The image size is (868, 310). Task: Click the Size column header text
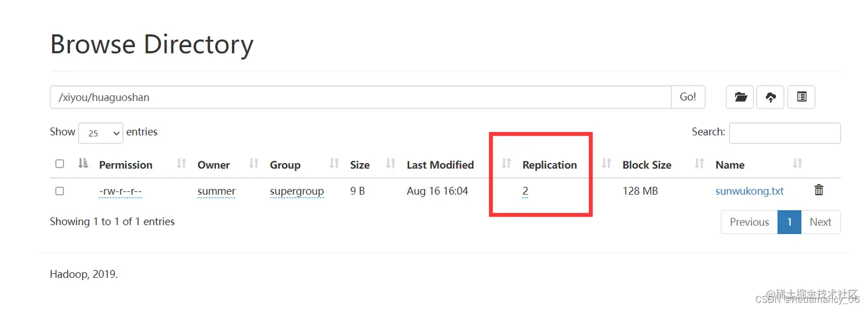coord(360,165)
